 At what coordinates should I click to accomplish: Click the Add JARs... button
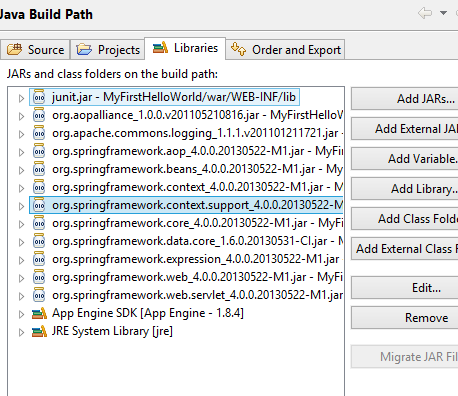(x=405, y=99)
